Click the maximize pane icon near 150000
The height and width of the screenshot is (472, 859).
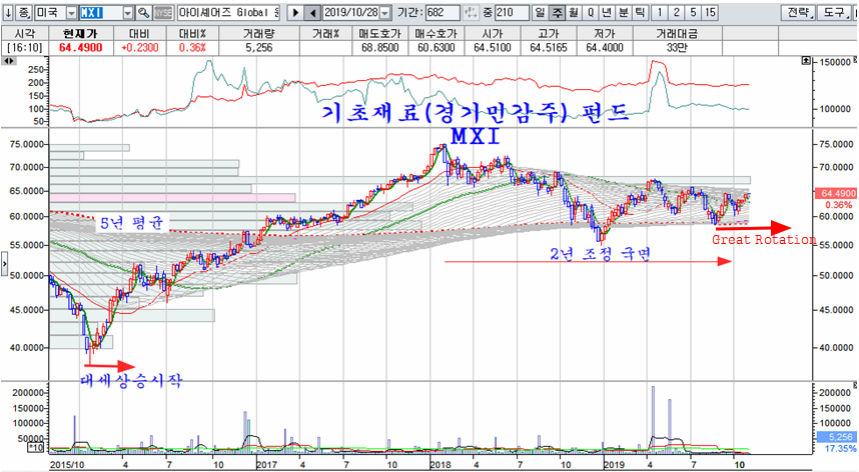pyautogui.click(x=806, y=61)
